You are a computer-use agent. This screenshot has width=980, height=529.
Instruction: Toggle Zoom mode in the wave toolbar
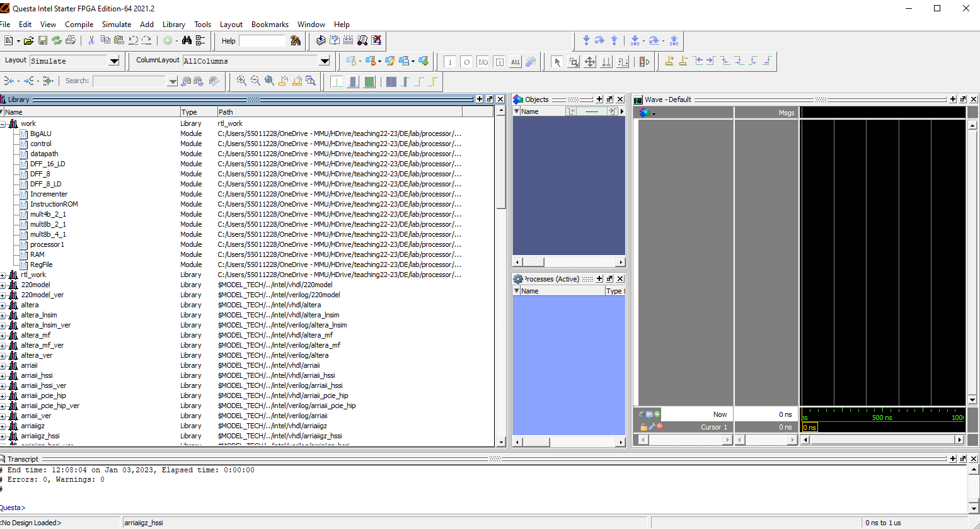[573, 61]
